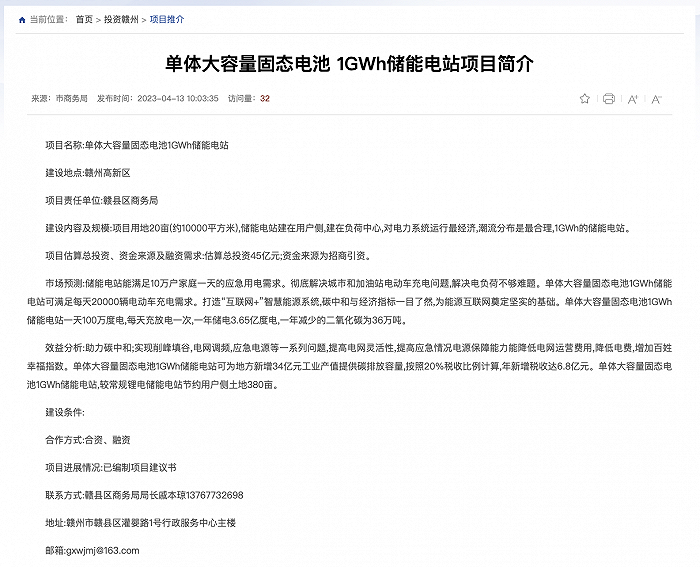The image size is (700, 567).
Task: Open the 投资赣州 breadcrumb link
Action: [x=121, y=19]
